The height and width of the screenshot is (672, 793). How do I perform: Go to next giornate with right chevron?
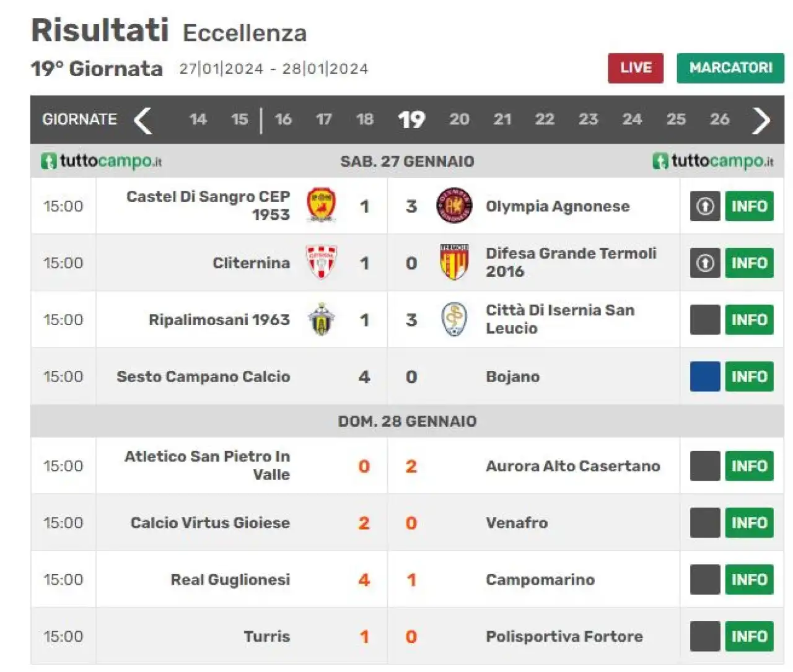point(761,120)
